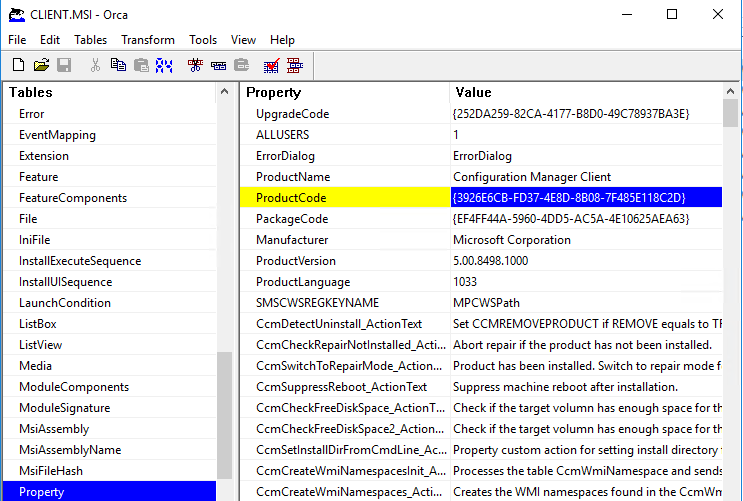Click the ProductCode GUID value cell
743x501 pixels.
[569, 198]
